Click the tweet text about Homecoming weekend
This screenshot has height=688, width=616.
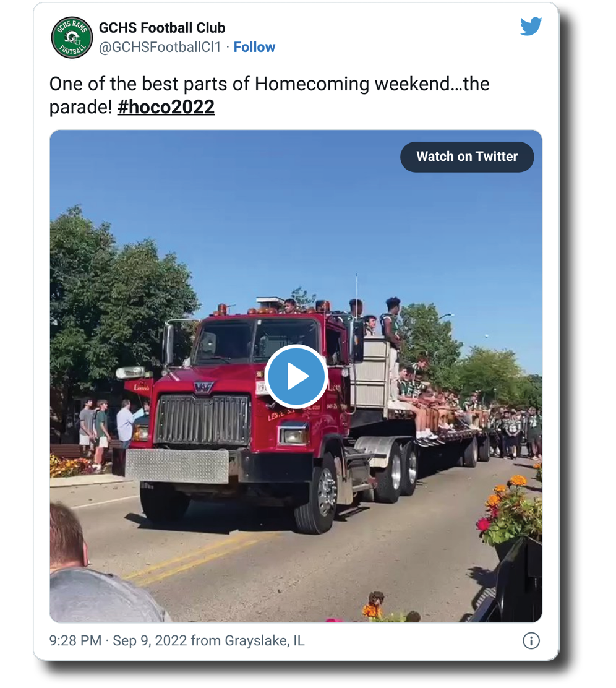point(270,95)
